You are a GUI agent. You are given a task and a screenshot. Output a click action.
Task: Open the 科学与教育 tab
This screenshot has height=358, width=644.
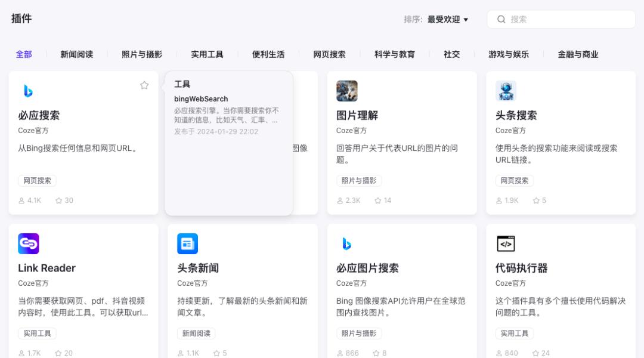(x=395, y=54)
